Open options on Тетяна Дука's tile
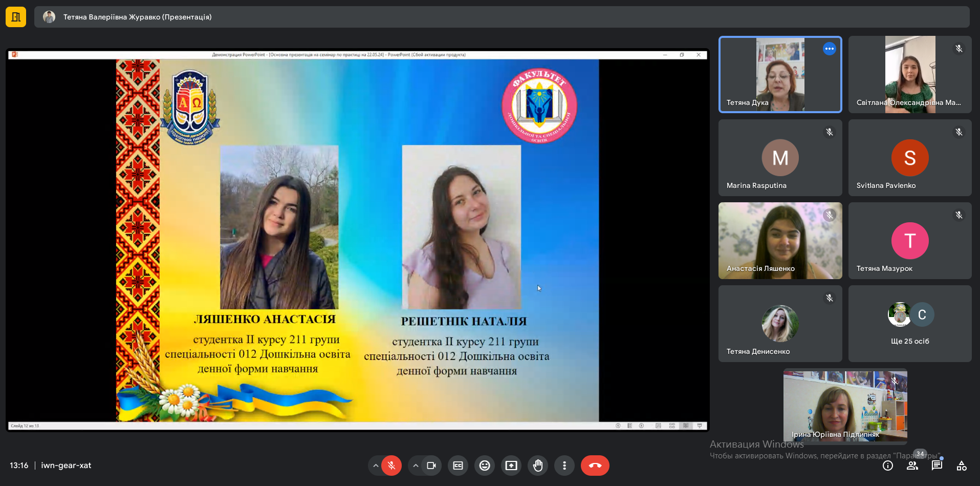Viewport: 980px width, 486px height. [830, 49]
